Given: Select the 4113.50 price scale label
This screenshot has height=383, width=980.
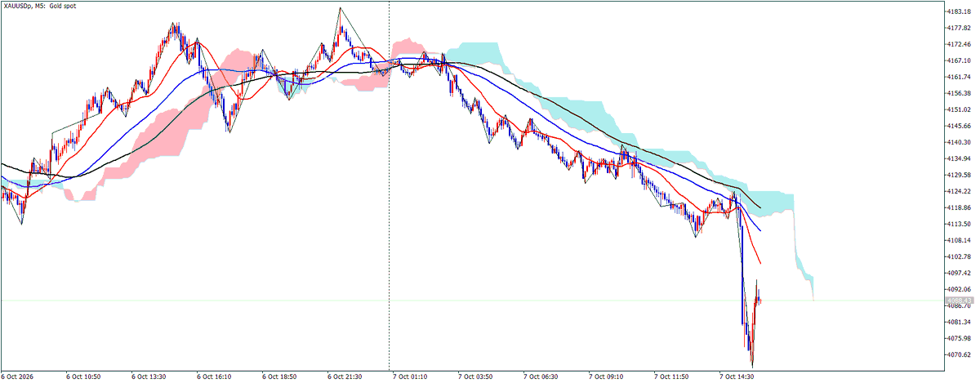Looking at the screenshot, I should coord(958,224).
